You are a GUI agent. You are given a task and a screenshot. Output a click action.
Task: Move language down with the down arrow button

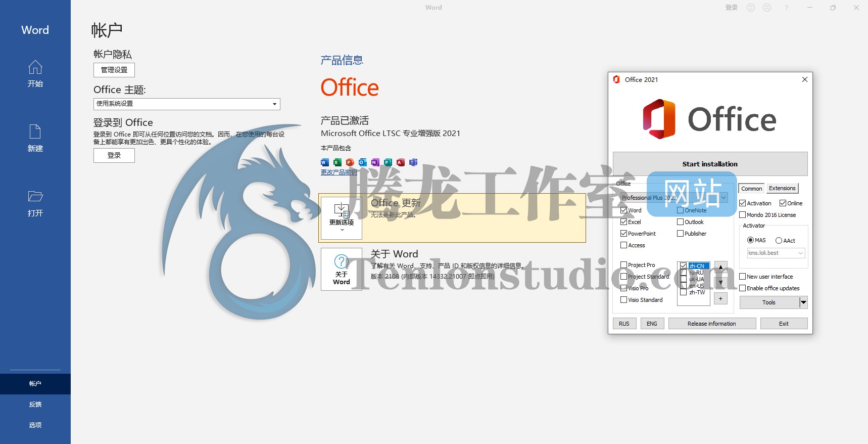point(720,283)
